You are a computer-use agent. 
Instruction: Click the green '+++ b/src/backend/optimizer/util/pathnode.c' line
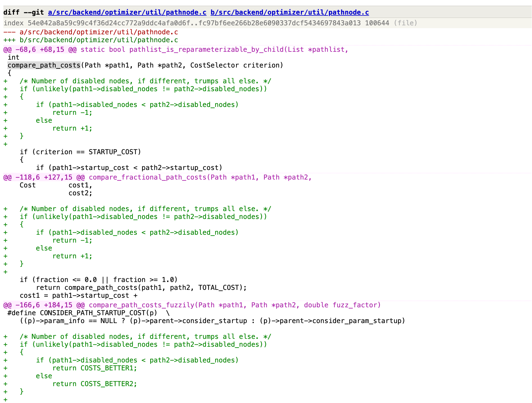91,40
